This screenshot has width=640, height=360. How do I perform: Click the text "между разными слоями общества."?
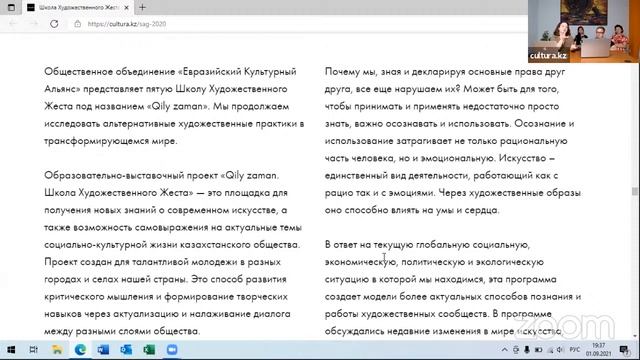pyautogui.click(x=122, y=331)
